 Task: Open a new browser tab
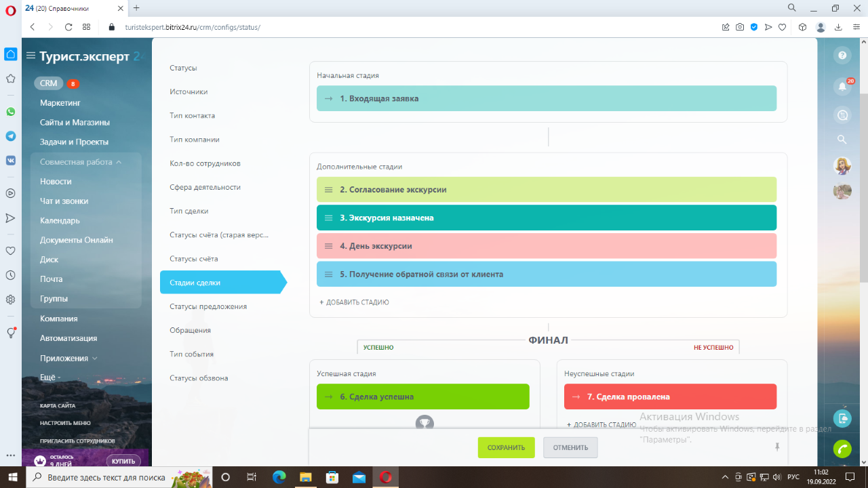click(x=136, y=7)
